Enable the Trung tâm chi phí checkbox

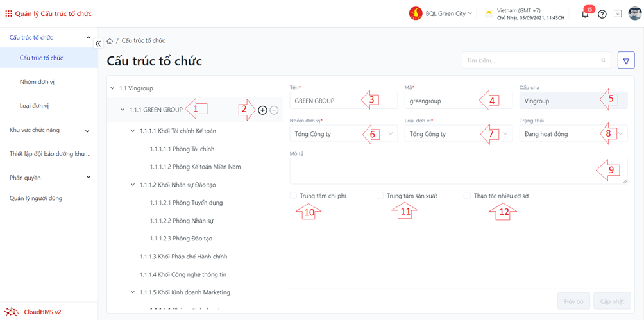coord(293,196)
